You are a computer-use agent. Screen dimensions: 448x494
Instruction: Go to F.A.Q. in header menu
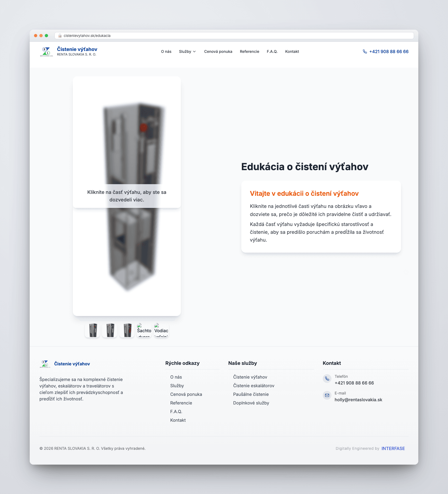coord(272,52)
